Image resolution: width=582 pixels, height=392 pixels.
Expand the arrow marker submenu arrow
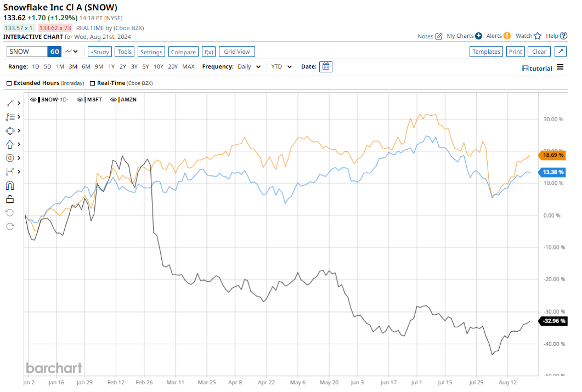click(x=19, y=144)
